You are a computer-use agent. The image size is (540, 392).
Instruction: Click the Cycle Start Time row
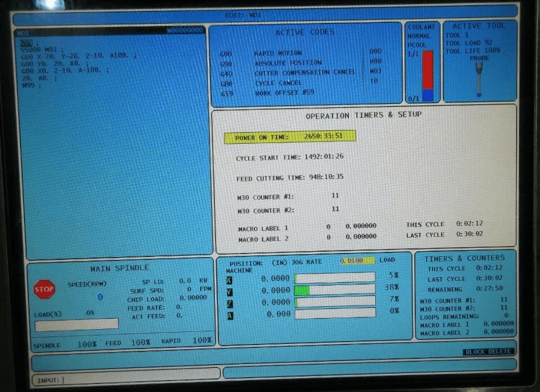289,157
